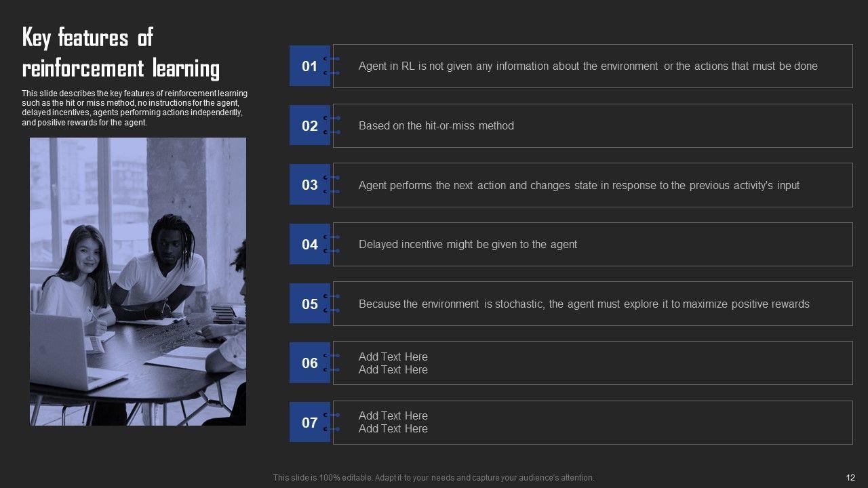Select 'Delayed incentive might be given' text
The image size is (868, 488).
pyautogui.click(x=467, y=244)
